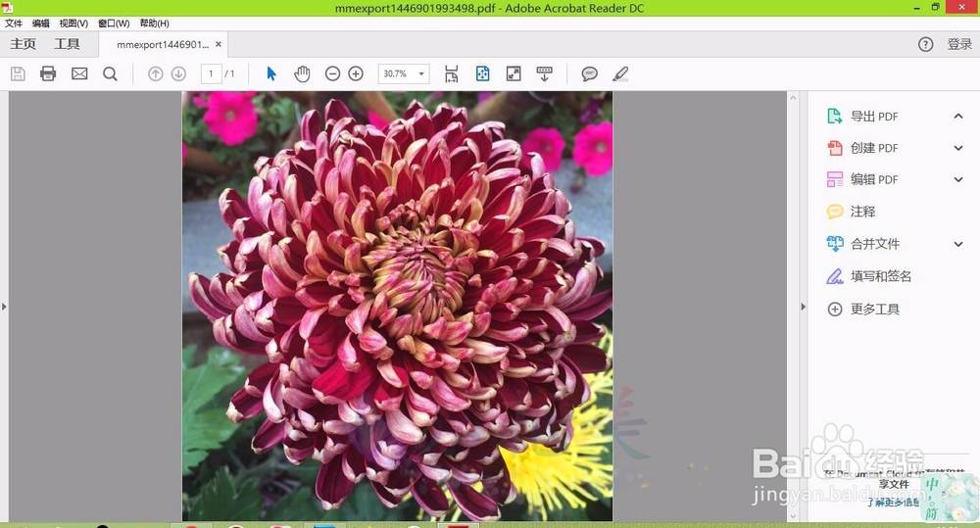Click the document scrollbar down arrow
Image resolution: width=980 pixels, height=528 pixels.
[793, 516]
